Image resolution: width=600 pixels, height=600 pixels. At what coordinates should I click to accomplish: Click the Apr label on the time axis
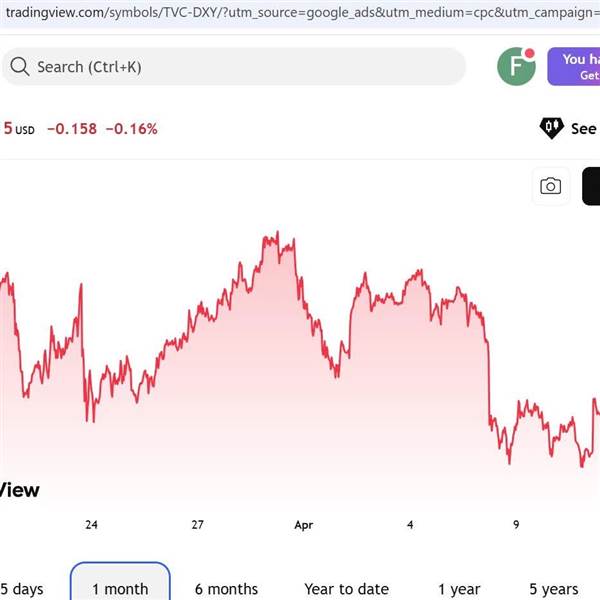304,524
